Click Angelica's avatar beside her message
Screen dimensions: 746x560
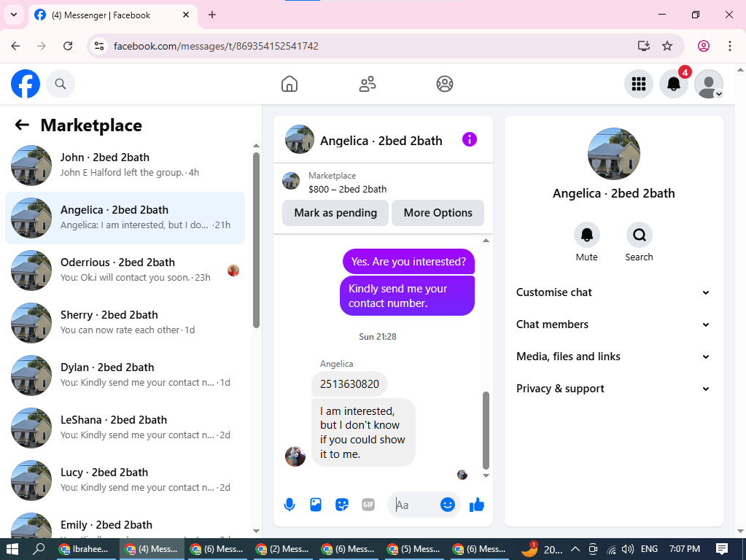[x=295, y=456]
